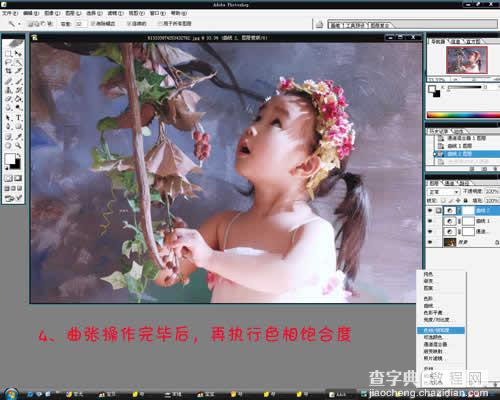Screen dimensions: 500x400
Task: Open the 编辑 Edit menu
Action: (31, 13)
